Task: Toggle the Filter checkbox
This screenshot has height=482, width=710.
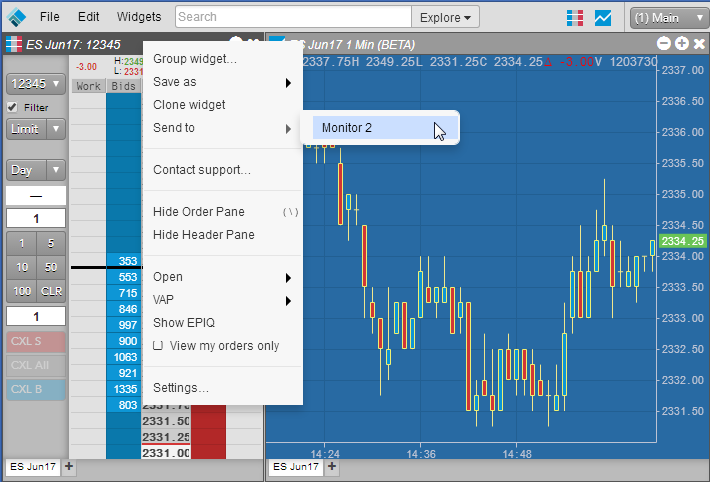Action: click(x=12, y=107)
